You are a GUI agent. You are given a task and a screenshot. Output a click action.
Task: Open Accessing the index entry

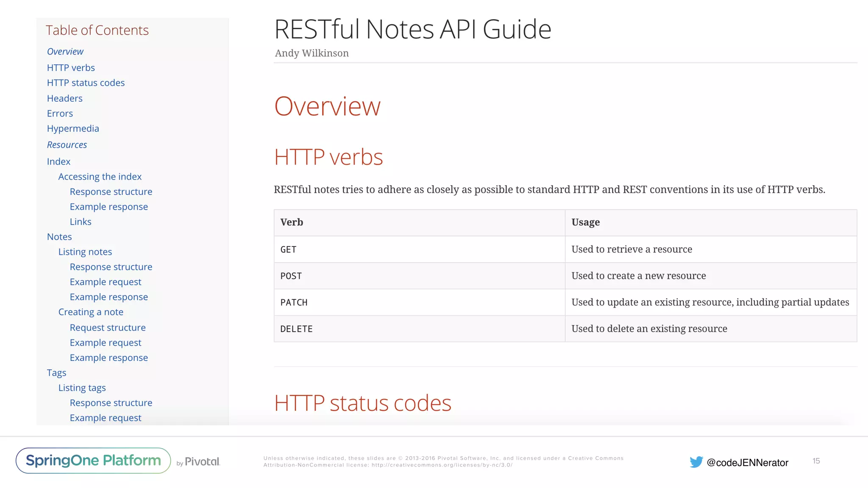(x=100, y=177)
